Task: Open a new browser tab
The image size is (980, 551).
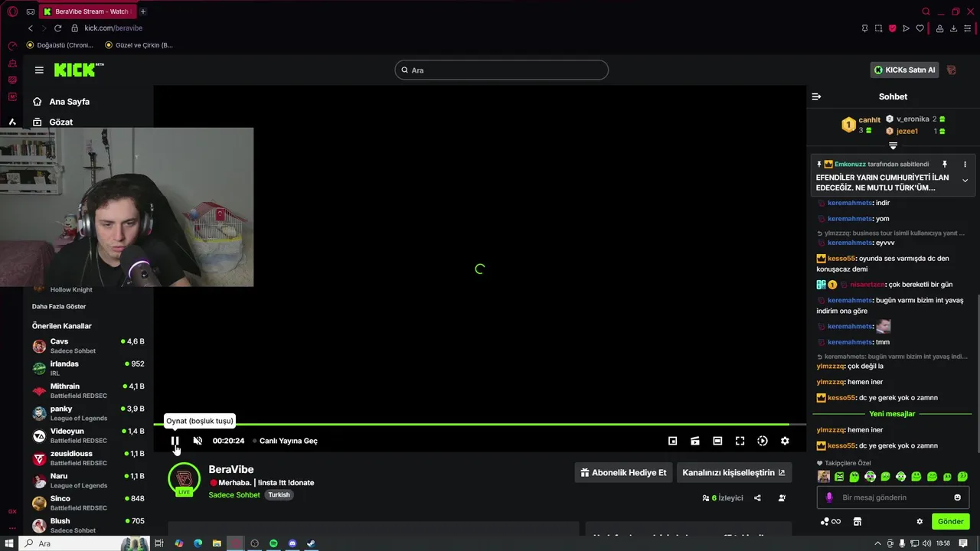Action: [x=142, y=11]
